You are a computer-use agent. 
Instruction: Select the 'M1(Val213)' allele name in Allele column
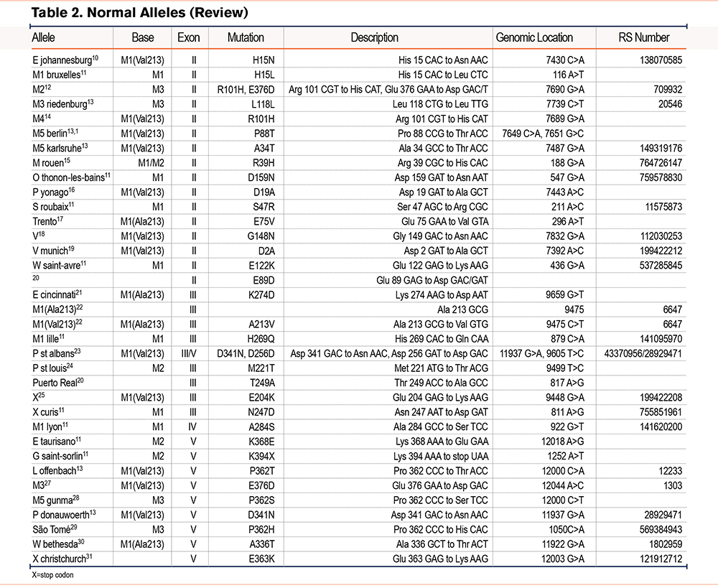[54, 324]
